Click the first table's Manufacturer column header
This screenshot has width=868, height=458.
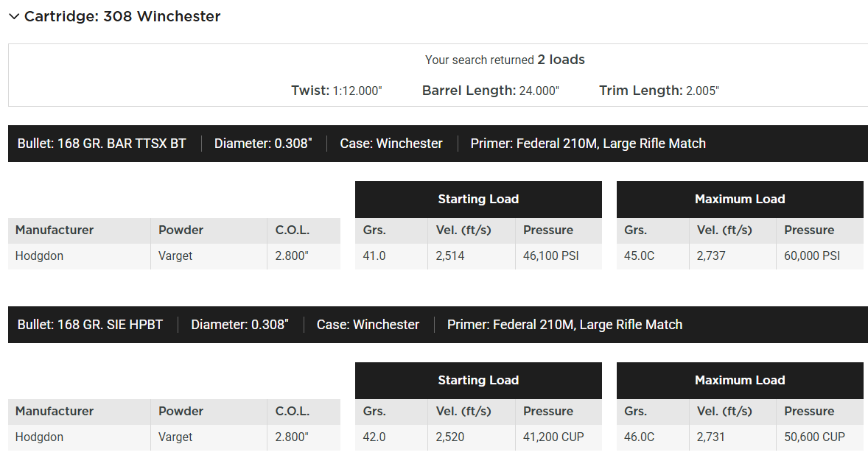55,230
